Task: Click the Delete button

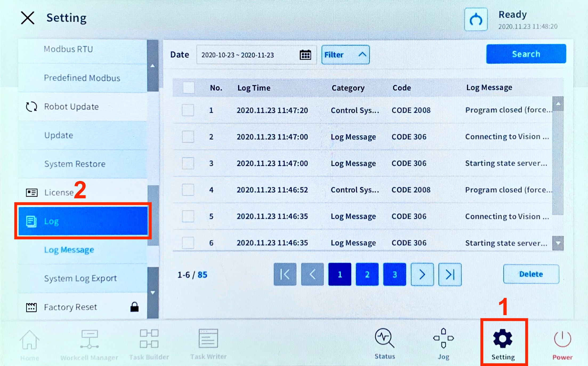Action: pyautogui.click(x=531, y=274)
